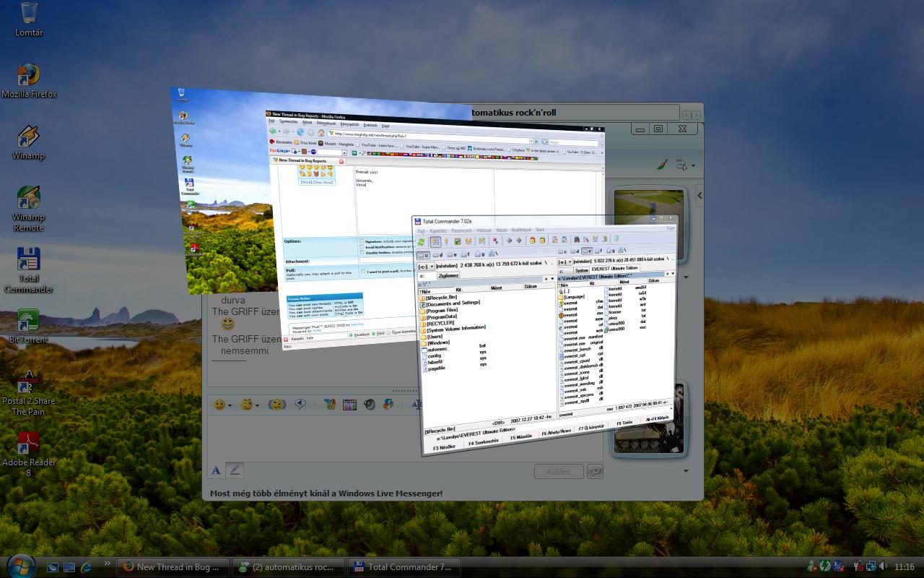924x578 pixels.
Task: Expand the smiley emoticon dropdown arrow
Action: coord(230,405)
